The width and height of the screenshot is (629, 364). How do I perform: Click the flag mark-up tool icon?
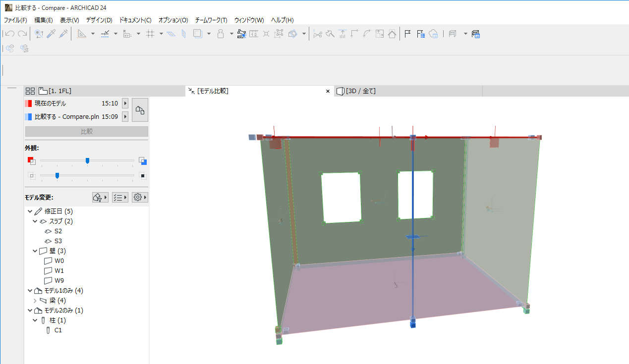point(407,34)
